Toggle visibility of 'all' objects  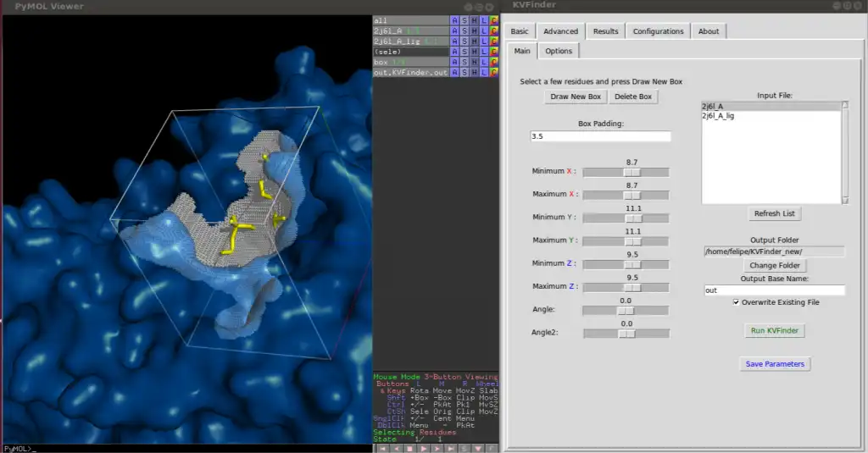[411, 20]
